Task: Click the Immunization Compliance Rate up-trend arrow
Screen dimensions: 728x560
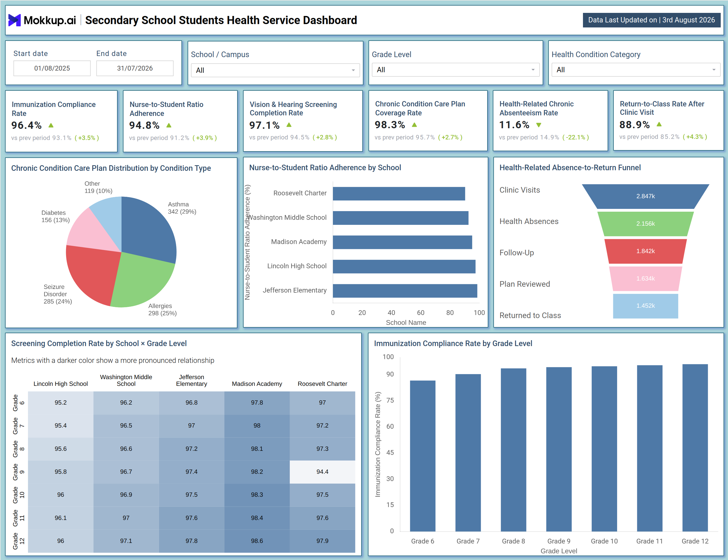Action: pyautogui.click(x=51, y=125)
